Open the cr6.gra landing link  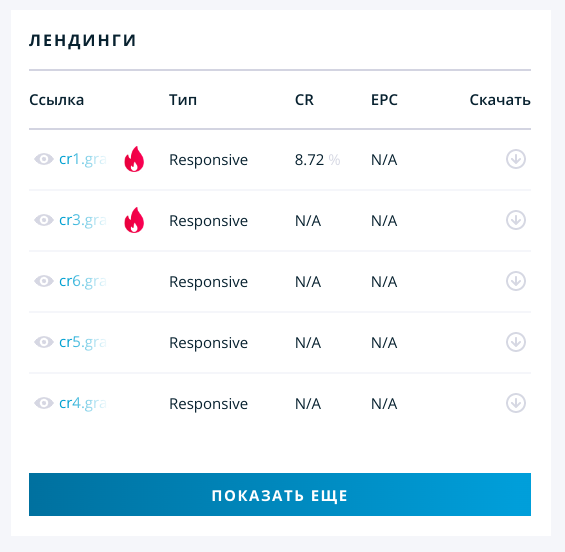point(83,281)
